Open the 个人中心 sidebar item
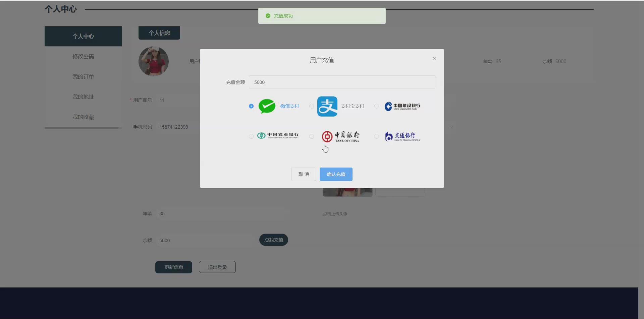 (x=83, y=36)
